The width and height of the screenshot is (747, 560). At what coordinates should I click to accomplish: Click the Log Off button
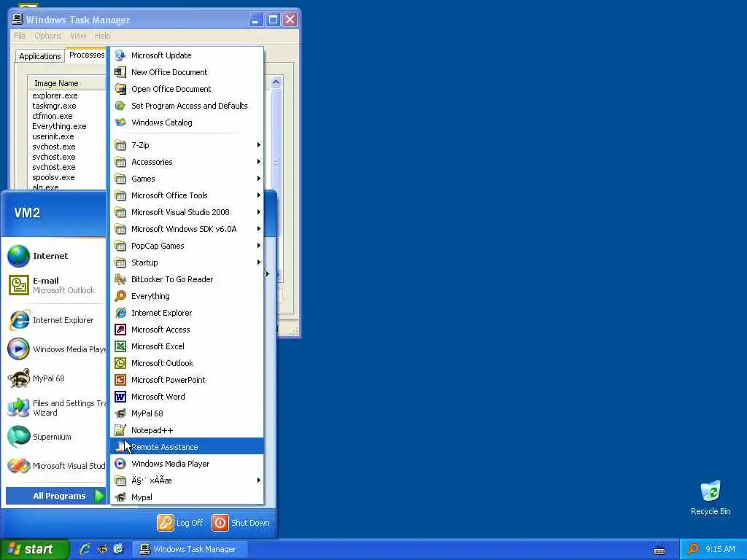click(180, 523)
